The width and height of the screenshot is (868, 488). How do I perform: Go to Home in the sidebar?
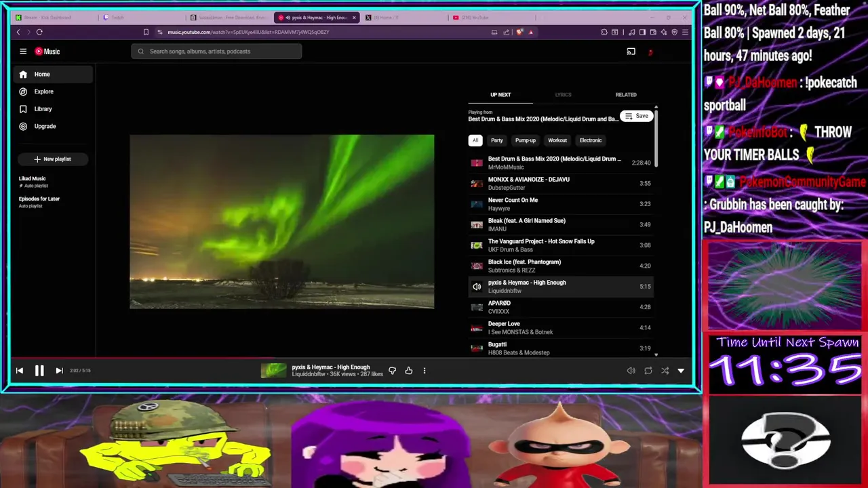click(54, 75)
